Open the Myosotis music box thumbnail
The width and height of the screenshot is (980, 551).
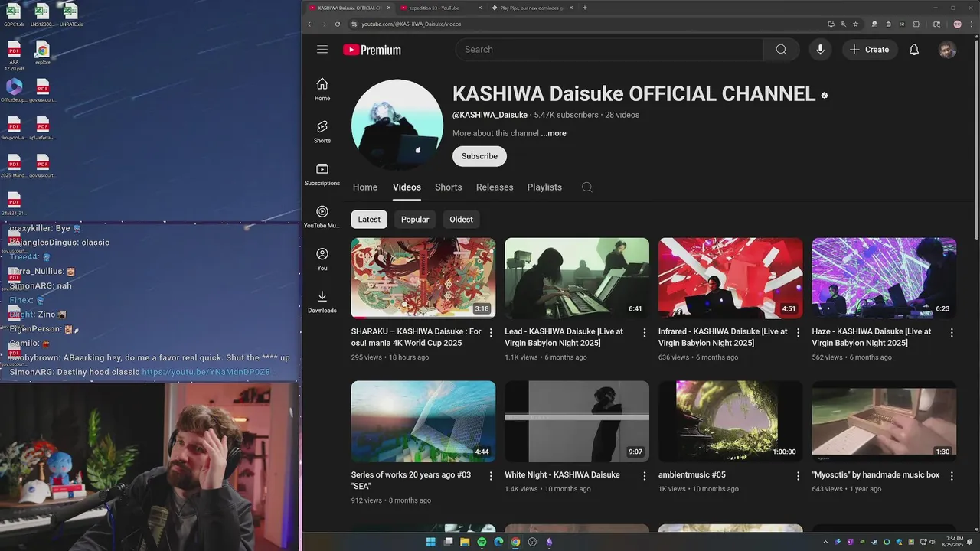point(884,421)
